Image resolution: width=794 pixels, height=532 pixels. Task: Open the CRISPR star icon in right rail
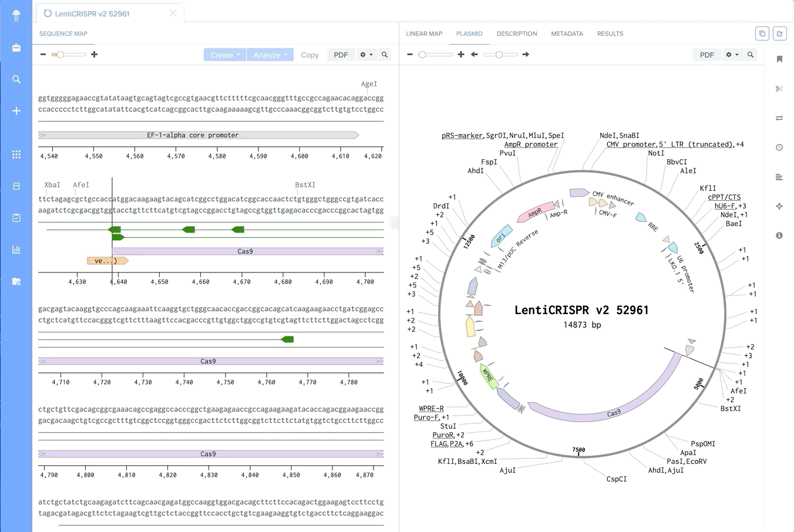(779, 206)
